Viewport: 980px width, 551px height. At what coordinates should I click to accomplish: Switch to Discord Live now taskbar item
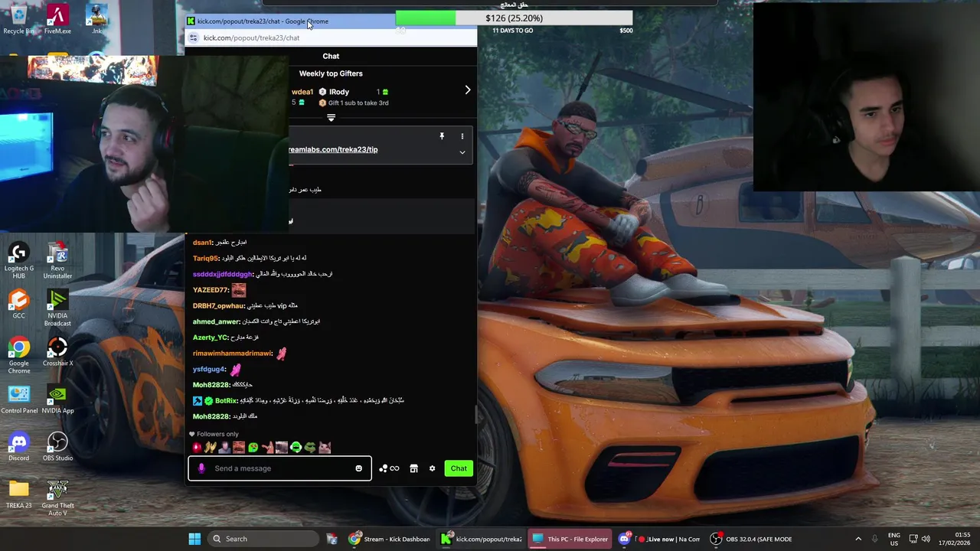pyautogui.click(x=660, y=539)
